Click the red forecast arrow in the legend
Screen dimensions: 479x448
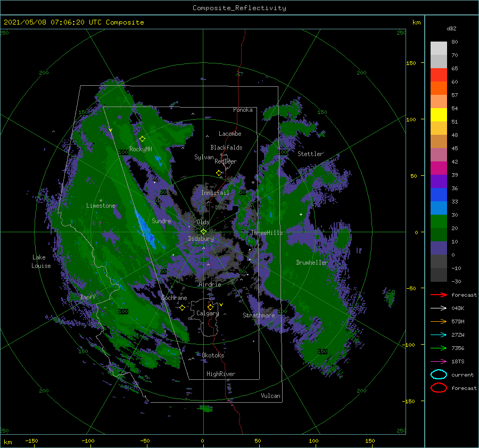439,295
